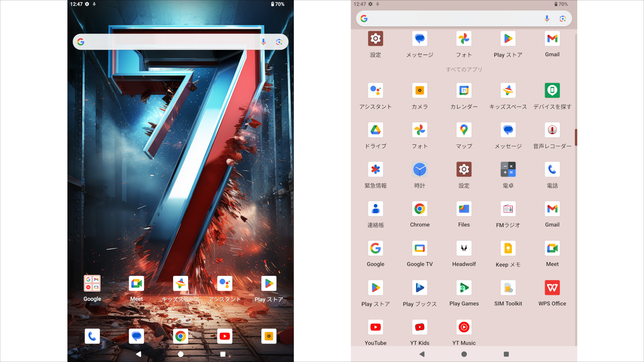Screen dimensions: 644x362
Task: Start the 電卓 calculator app
Action: (x=508, y=170)
